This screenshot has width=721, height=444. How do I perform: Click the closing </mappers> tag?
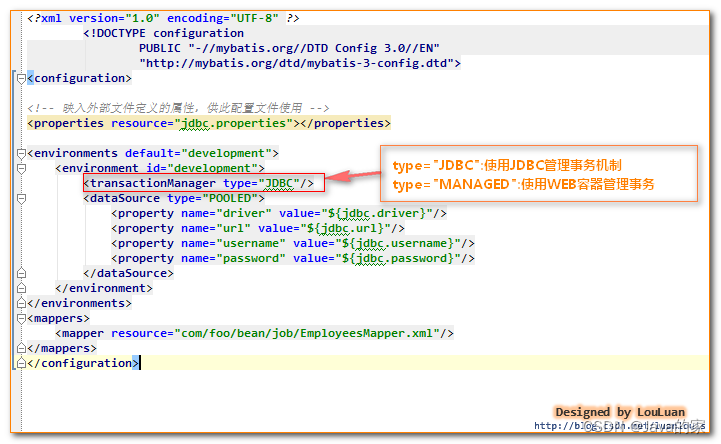[x=62, y=348]
